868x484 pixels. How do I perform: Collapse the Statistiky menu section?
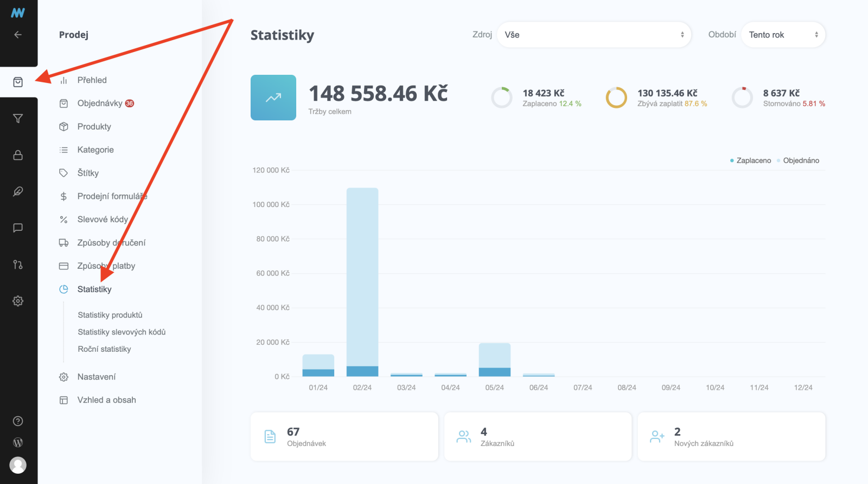94,289
